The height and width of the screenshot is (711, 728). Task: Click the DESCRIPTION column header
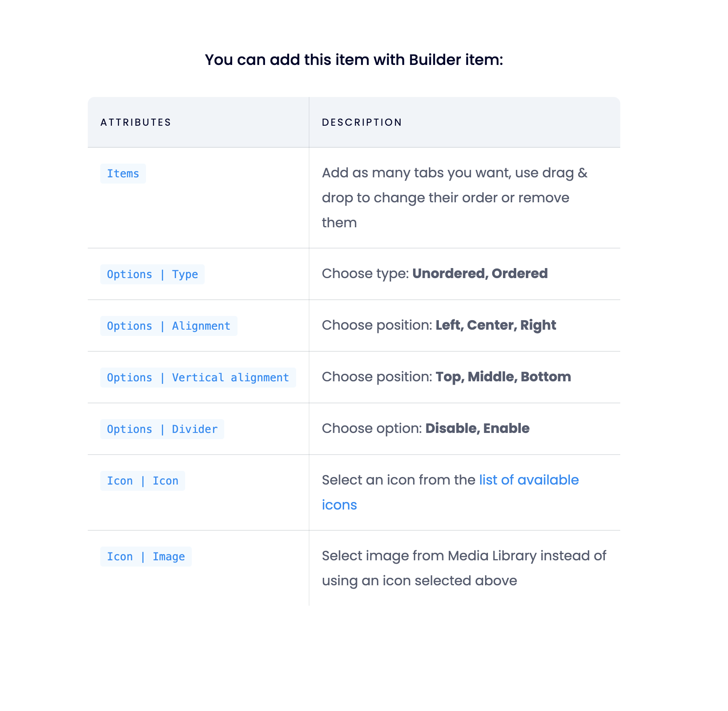[x=362, y=122]
